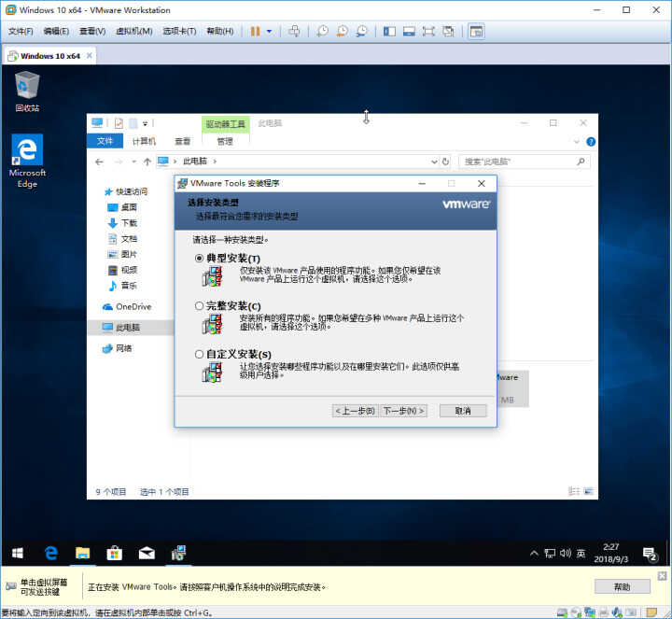Screen dimensions: 672x619
Task: Show hidden system tray icons chevron
Action: (534, 553)
